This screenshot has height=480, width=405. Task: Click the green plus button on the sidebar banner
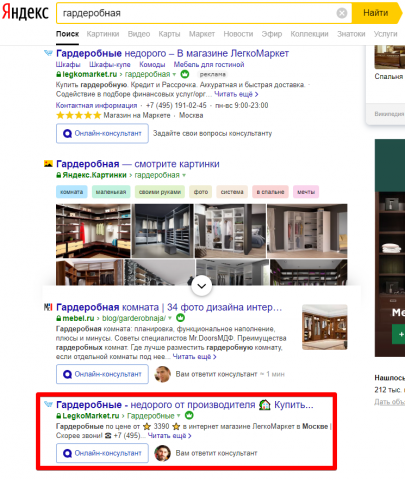coord(399,334)
